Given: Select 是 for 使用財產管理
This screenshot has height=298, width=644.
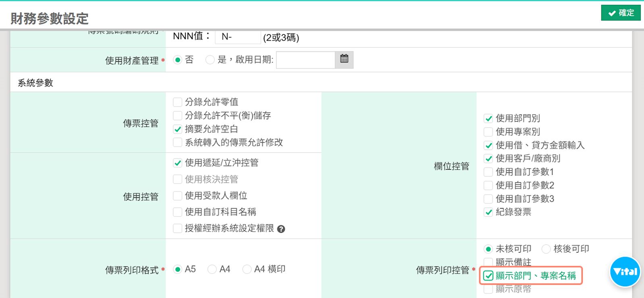Looking at the screenshot, I should click(210, 60).
